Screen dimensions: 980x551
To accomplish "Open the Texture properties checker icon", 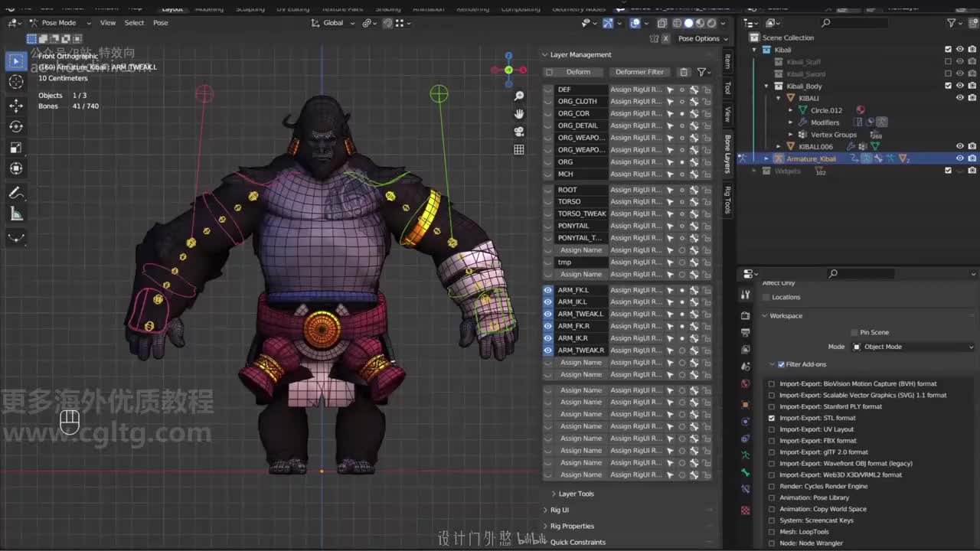I will coord(746,510).
